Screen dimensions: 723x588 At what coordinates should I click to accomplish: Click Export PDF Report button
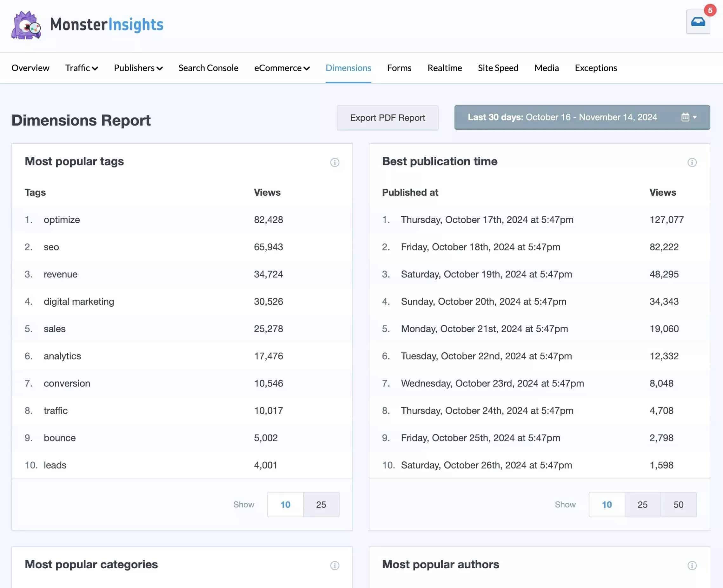[x=387, y=118]
